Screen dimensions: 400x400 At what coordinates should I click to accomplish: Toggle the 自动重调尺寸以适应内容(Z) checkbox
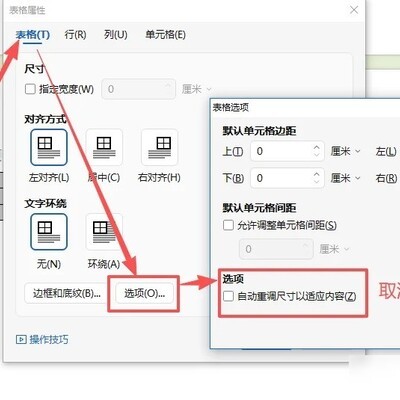pos(228,296)
